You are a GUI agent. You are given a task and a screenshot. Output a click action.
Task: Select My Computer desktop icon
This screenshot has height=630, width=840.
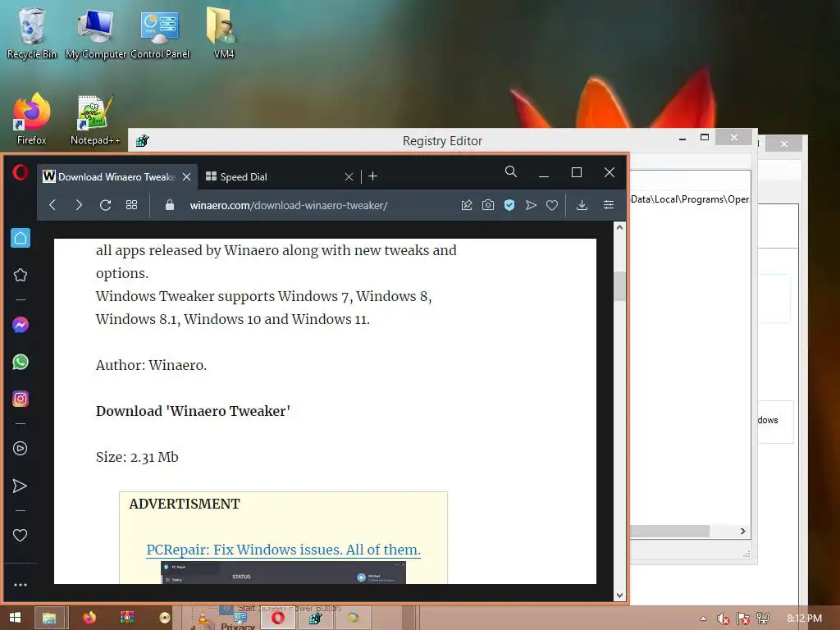pyautogui.click(x=96, y=33)
